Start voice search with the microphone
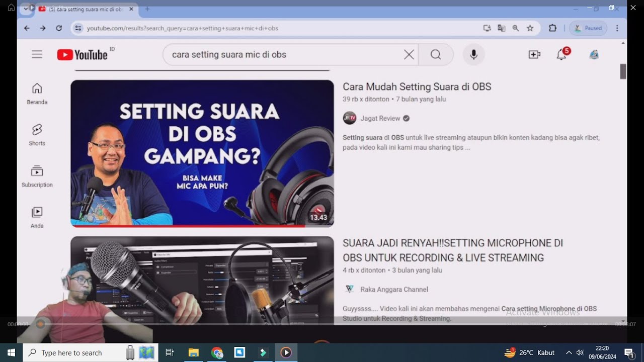 point(473,54)
